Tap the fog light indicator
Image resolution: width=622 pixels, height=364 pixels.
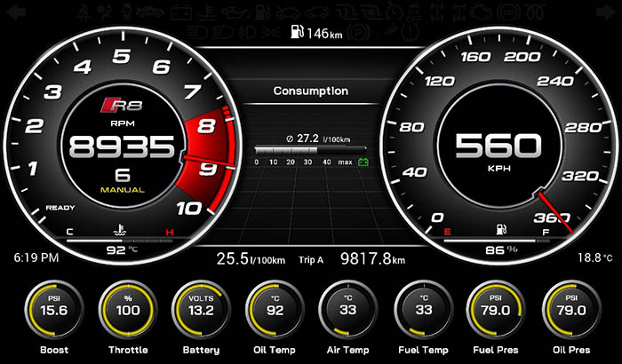point(248,32)
